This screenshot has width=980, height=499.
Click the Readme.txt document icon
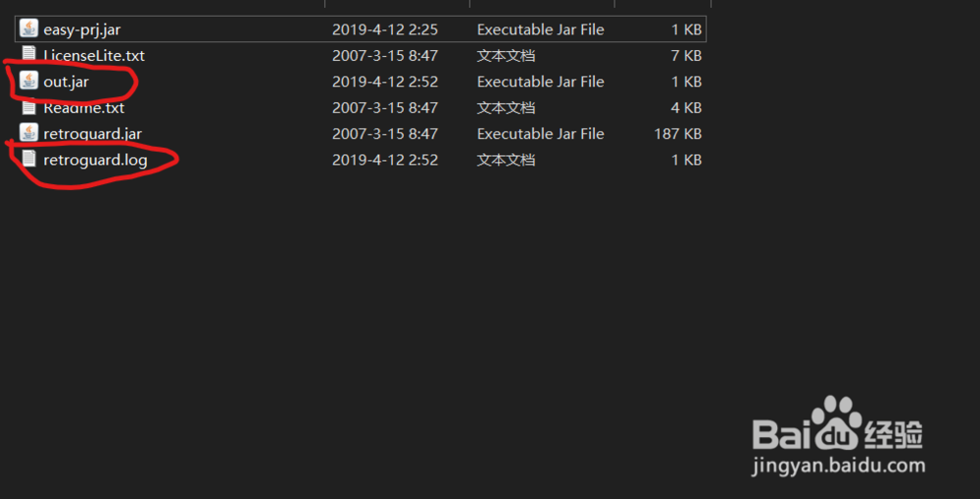[29, 108]
